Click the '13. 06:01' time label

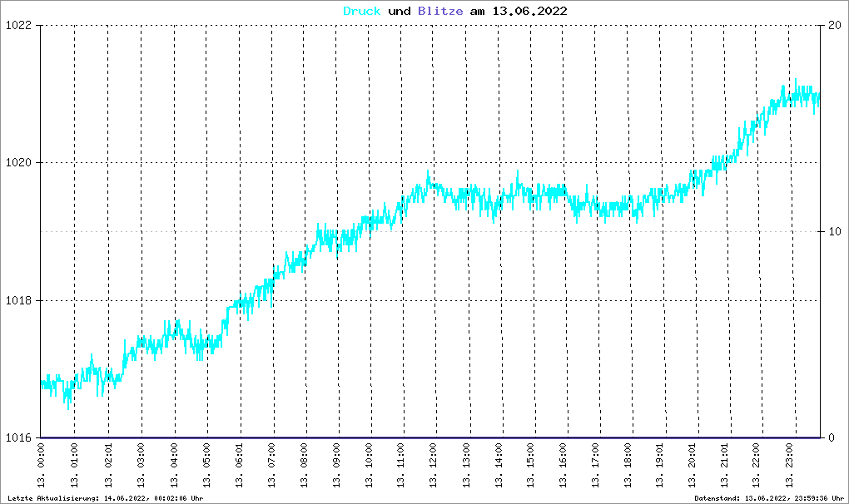(x=239, y=465)
